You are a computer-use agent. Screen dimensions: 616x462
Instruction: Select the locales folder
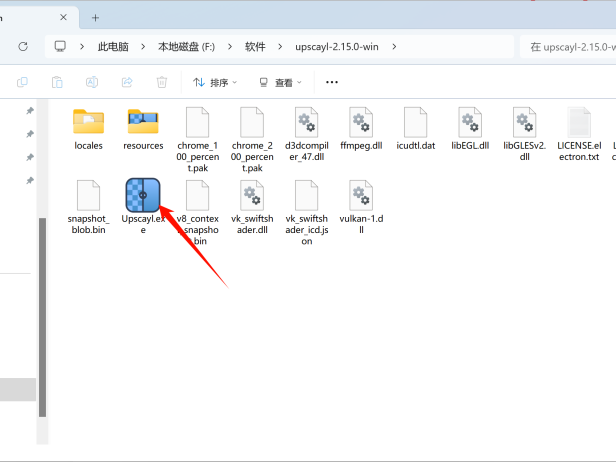point(89,122)
